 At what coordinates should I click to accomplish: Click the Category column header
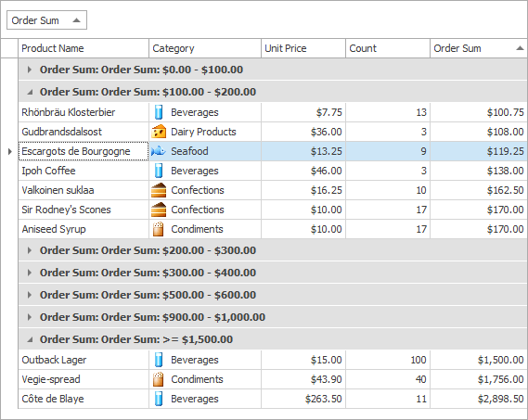(205, 48)
